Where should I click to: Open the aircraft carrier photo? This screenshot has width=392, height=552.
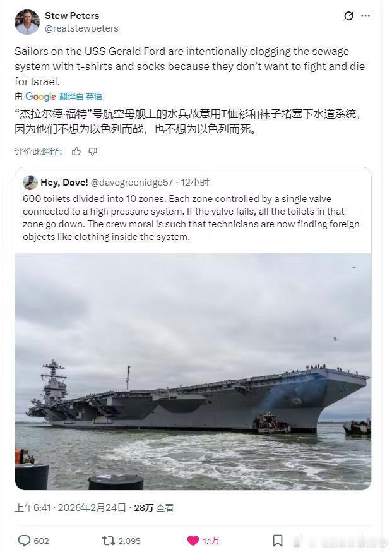(193, 371)
